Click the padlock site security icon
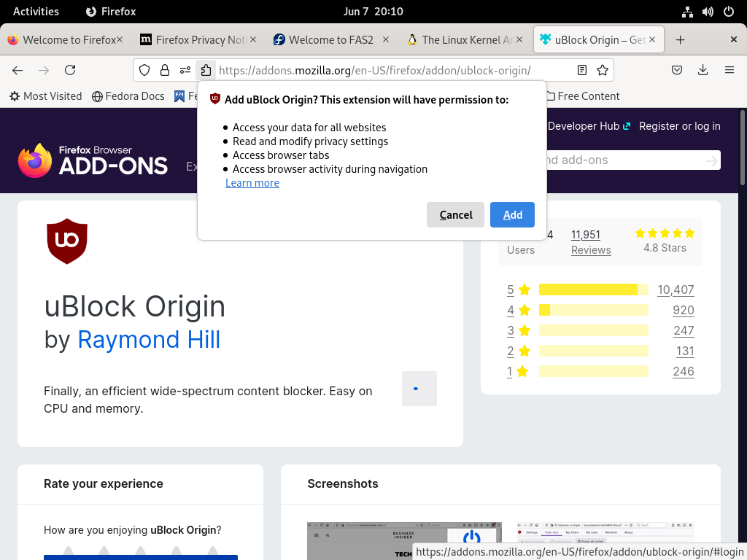The image size is (747, 560). [165, 71]
